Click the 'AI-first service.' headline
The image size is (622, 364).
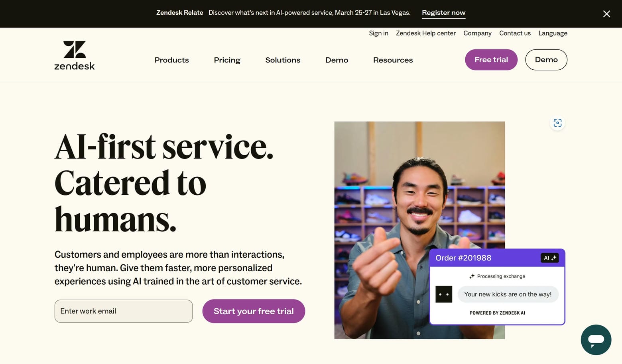coord(164,147)
